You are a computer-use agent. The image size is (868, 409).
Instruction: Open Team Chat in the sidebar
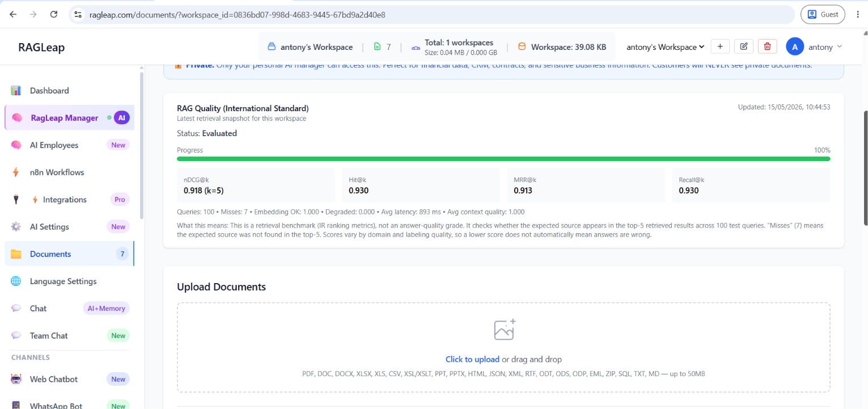(x=69, y=336)
